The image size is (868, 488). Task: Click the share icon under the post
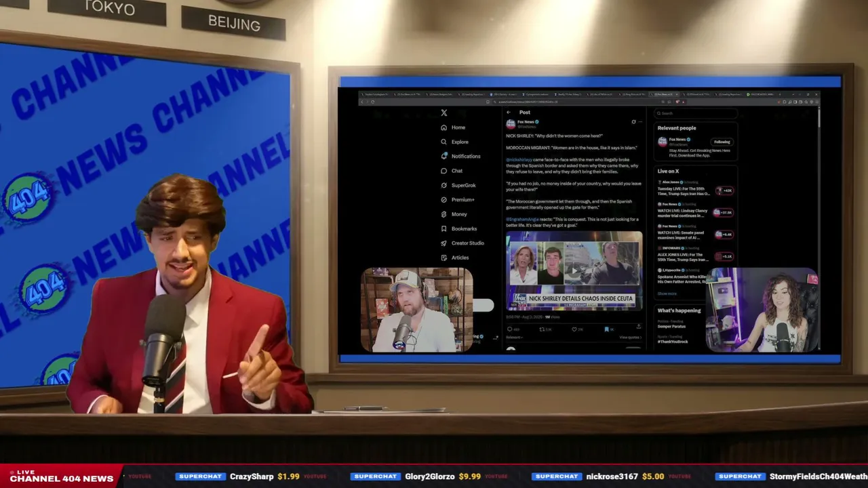coord(638,327)
